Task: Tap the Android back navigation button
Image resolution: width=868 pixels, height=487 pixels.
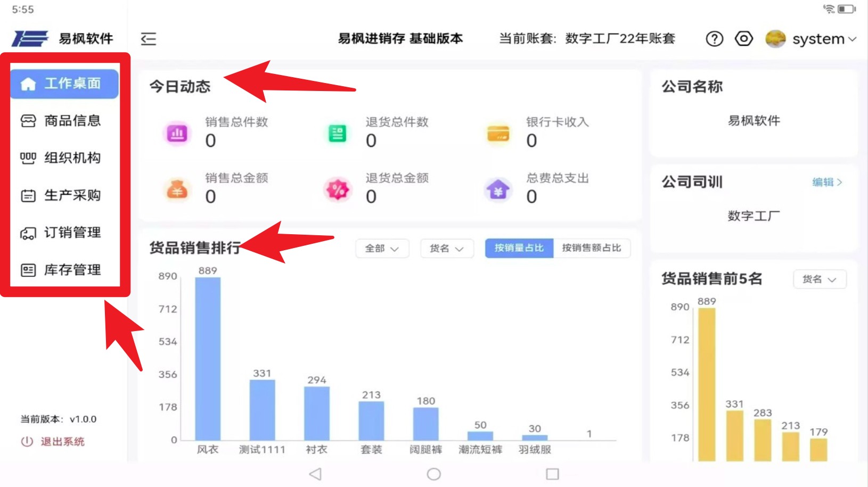Action: [315, 474]
